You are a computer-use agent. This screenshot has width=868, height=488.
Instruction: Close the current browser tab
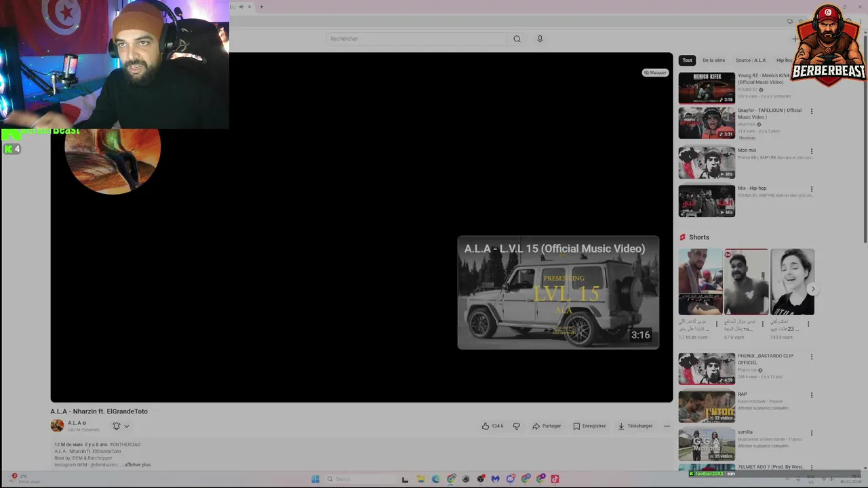coord(249,7)
